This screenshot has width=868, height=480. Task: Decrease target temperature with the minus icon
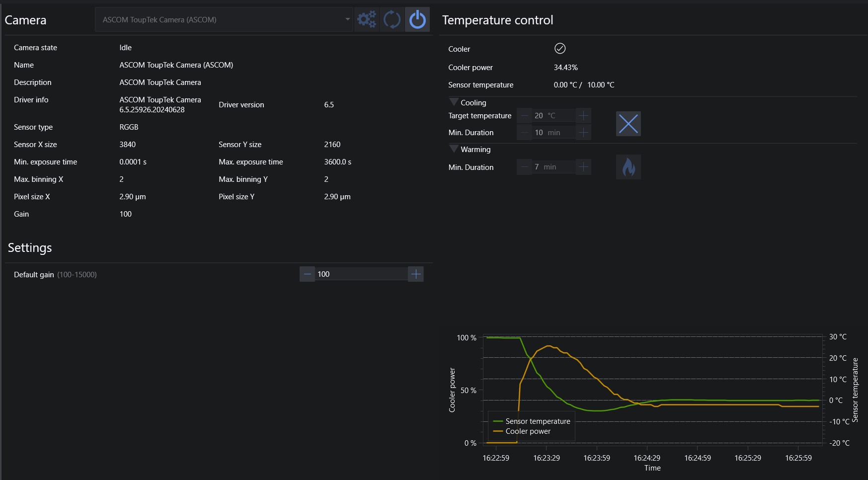click(x=524, y=116)
